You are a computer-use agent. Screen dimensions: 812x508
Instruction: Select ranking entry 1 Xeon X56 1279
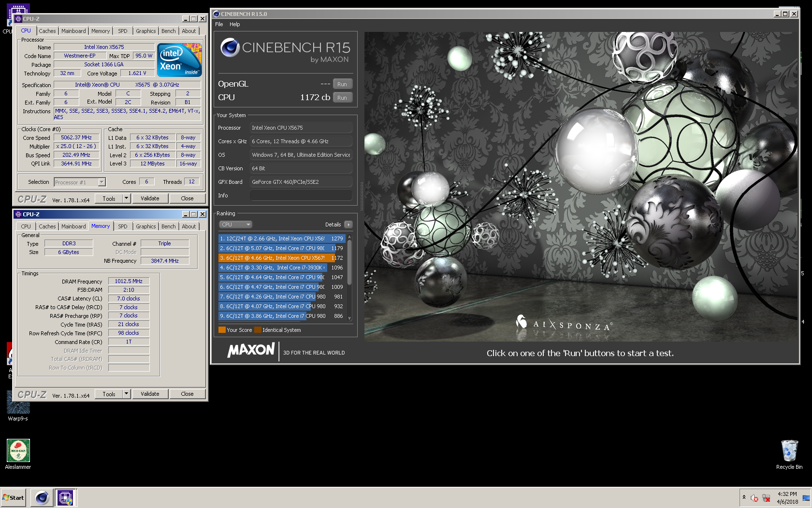[281, 239]
